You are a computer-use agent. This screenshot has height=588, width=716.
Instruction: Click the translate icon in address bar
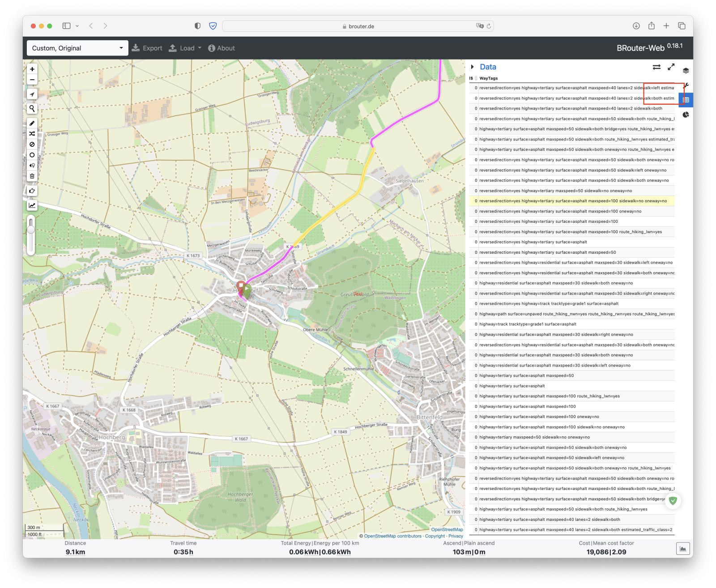(480, 26)
